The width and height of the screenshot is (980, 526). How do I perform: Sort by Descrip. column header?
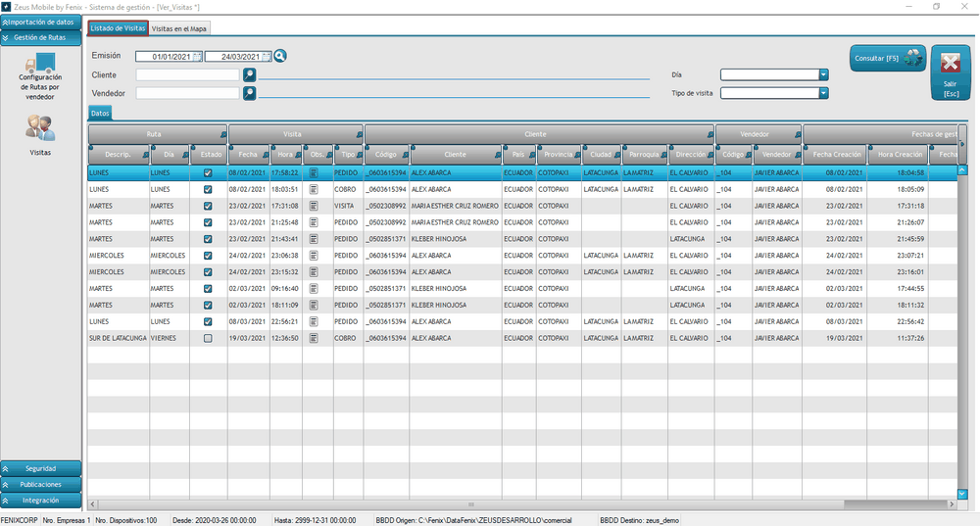[x=119, y=155]
